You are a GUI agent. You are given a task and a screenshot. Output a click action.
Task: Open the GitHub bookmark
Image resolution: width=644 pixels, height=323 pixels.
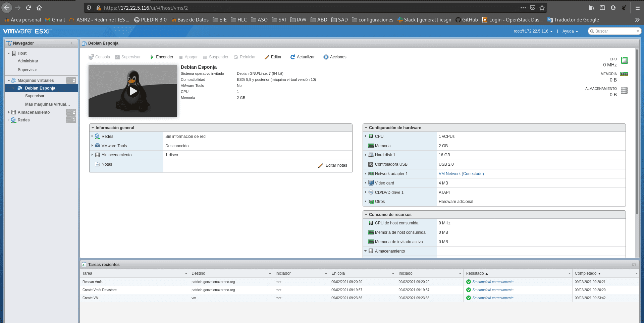467,20
